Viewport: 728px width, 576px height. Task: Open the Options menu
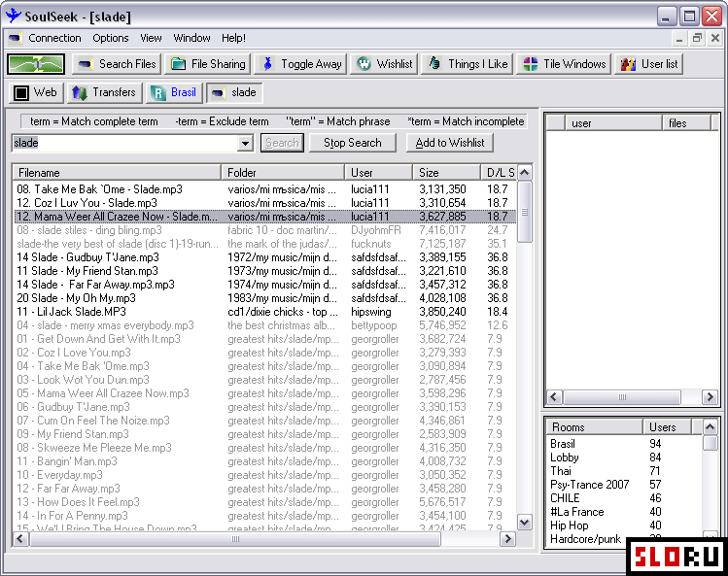(111, 38)
